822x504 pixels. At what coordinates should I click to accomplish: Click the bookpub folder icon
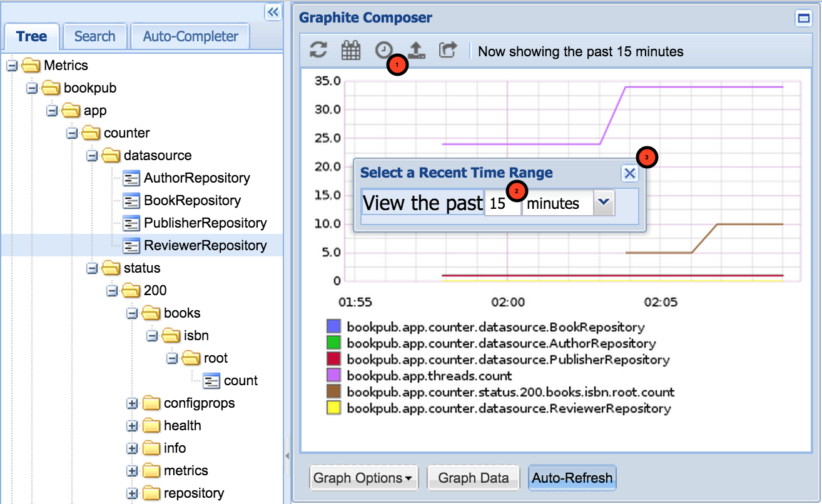click(x=51, y=88)
